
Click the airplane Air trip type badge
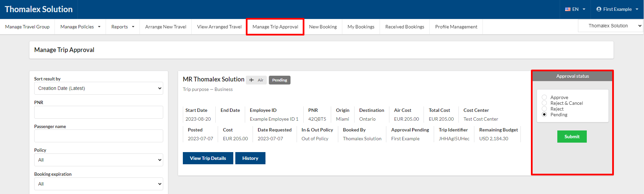256,80
